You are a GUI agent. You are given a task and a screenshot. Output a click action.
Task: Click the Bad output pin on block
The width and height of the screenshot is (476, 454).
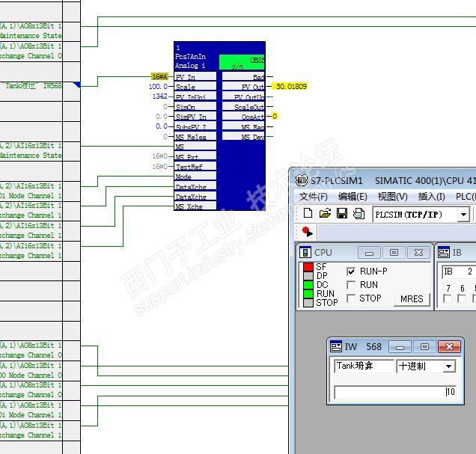coord(243,76)
